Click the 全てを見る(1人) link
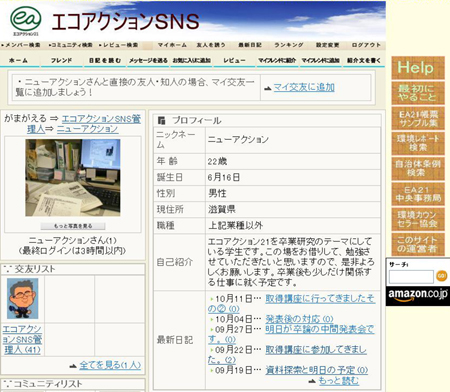 110,365
